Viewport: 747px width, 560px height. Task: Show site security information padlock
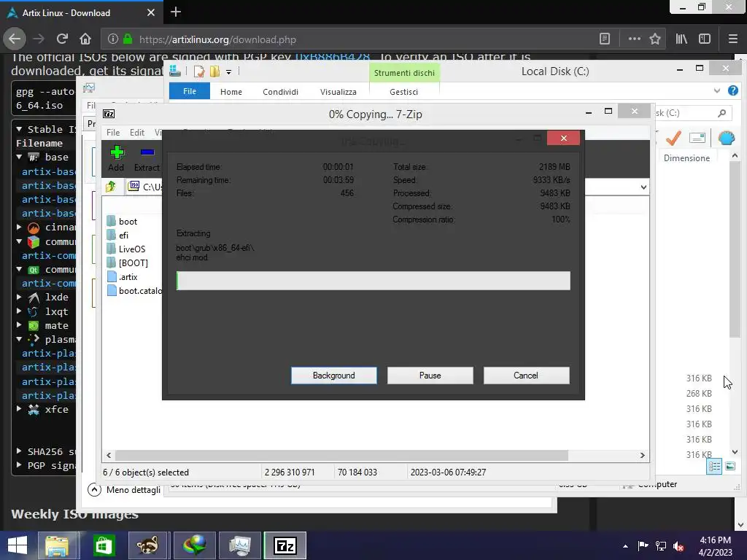tap(128, 39)
